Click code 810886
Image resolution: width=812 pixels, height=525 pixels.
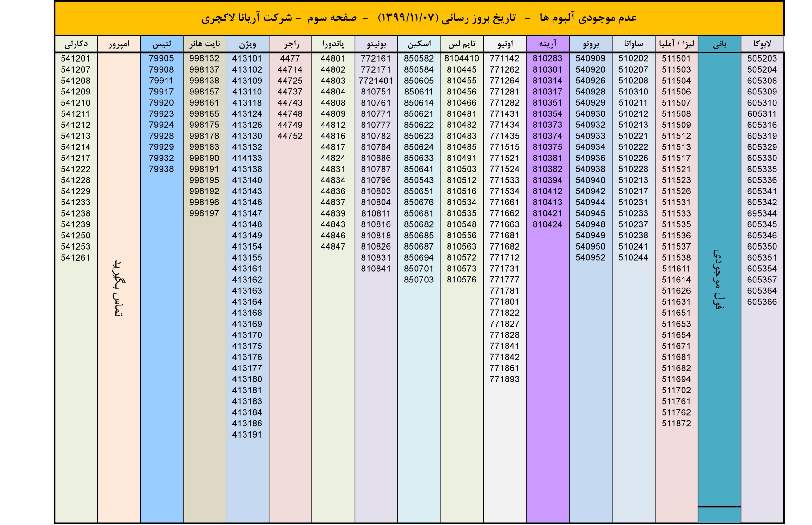[376, 158]
